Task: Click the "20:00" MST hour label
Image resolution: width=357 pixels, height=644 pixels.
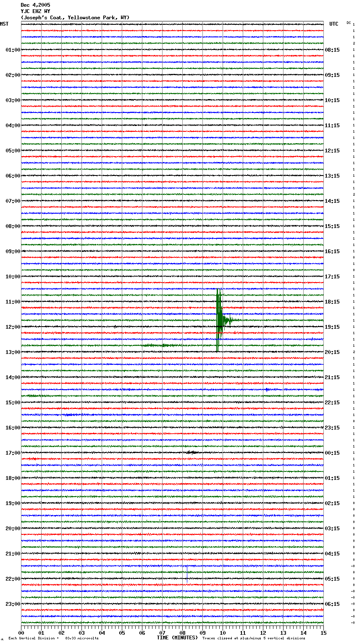Action: (13, 529)
